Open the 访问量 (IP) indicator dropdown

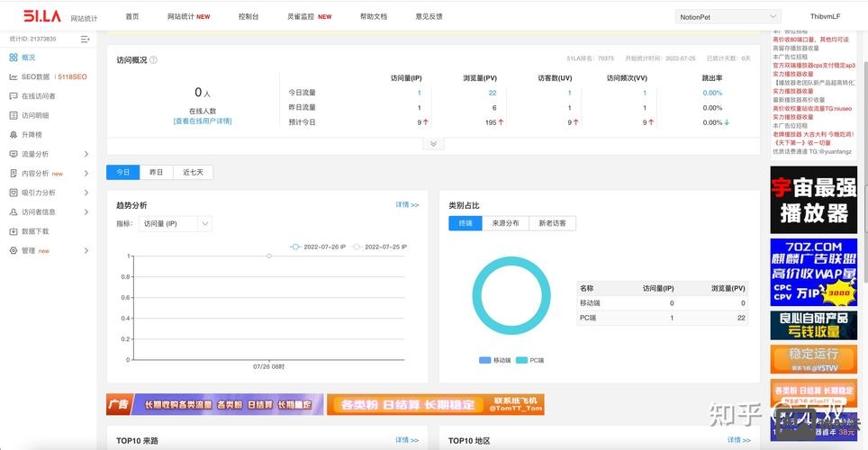point(175,223)
